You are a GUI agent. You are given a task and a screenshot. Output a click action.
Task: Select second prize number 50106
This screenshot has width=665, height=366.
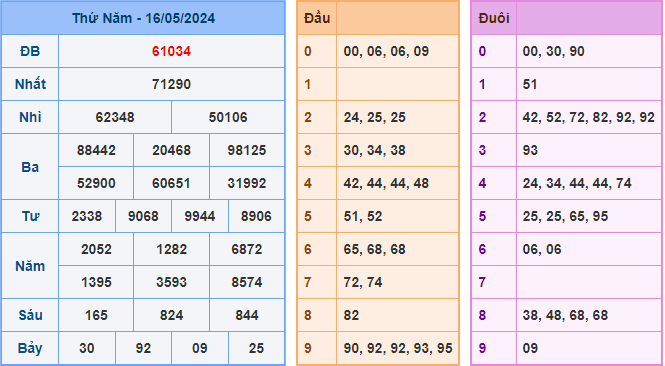tap(228, 117)
